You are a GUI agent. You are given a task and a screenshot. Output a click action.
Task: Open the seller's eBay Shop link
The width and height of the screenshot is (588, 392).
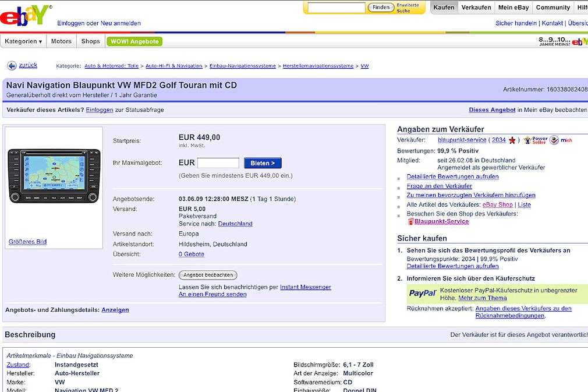point(498,205)
